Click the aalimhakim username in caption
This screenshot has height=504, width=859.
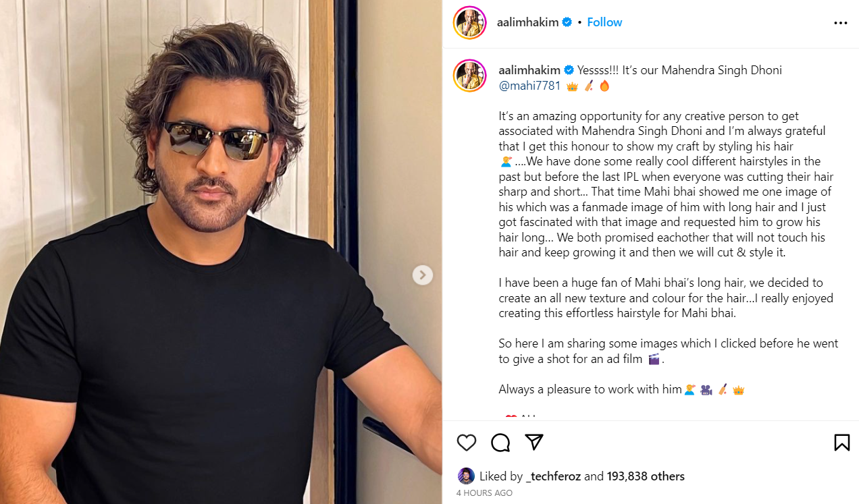coord(529,70)
